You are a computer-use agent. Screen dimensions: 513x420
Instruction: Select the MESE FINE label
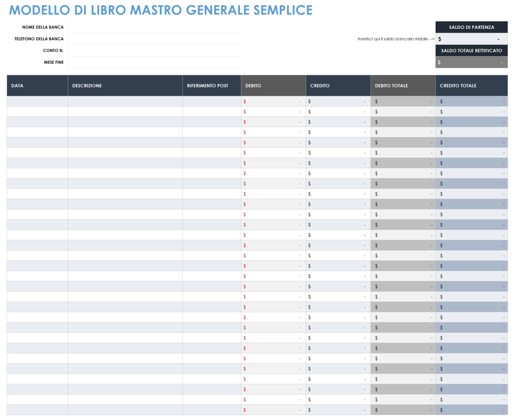coord(54,62)
